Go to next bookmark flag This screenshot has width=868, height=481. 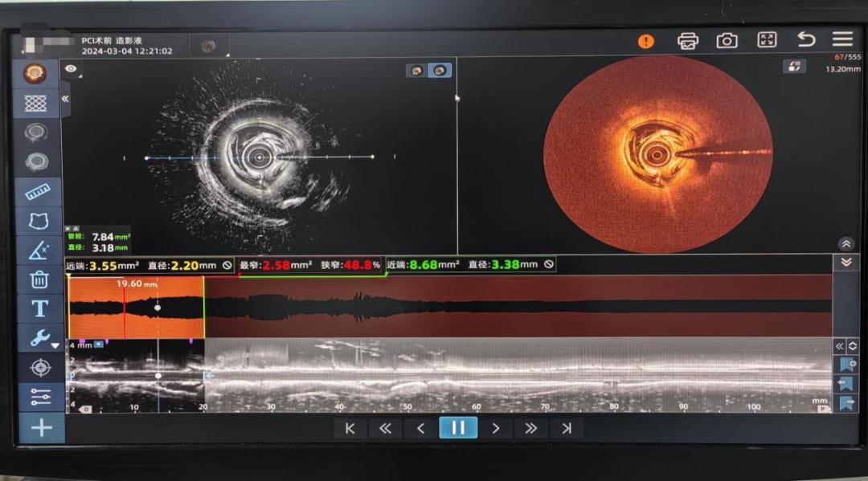tap(847, 402)
